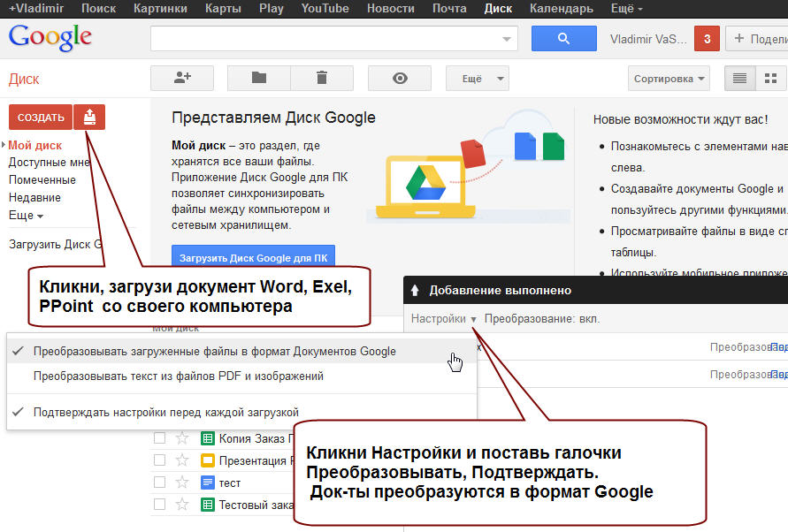The width and height of the screenshot is (788, 532).
Task: Star the Копия Заказ spreadsheet
Action: [182, 438]
